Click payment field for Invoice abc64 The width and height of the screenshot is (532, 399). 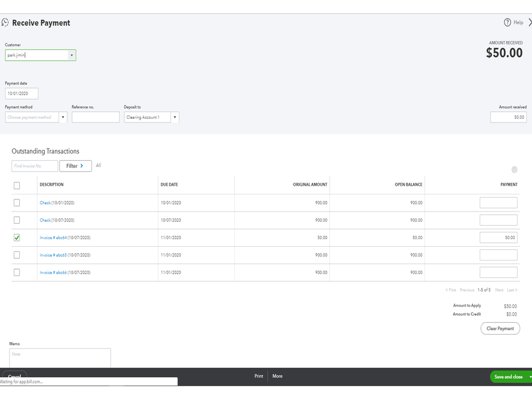pos(498,238)
